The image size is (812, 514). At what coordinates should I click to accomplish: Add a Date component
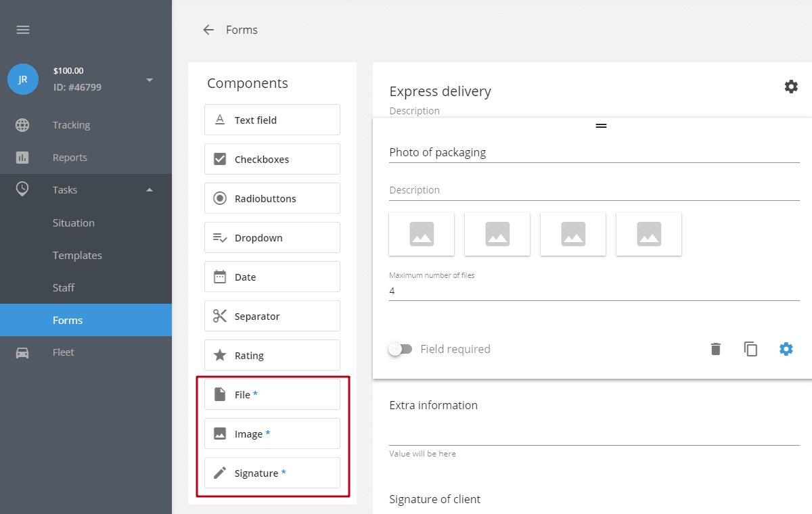272,277
